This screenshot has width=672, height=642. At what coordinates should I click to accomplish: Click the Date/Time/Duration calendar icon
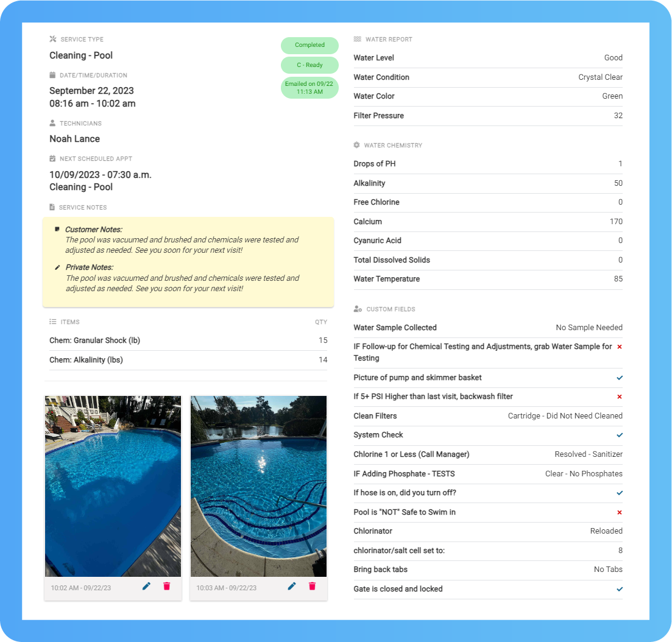52,76
